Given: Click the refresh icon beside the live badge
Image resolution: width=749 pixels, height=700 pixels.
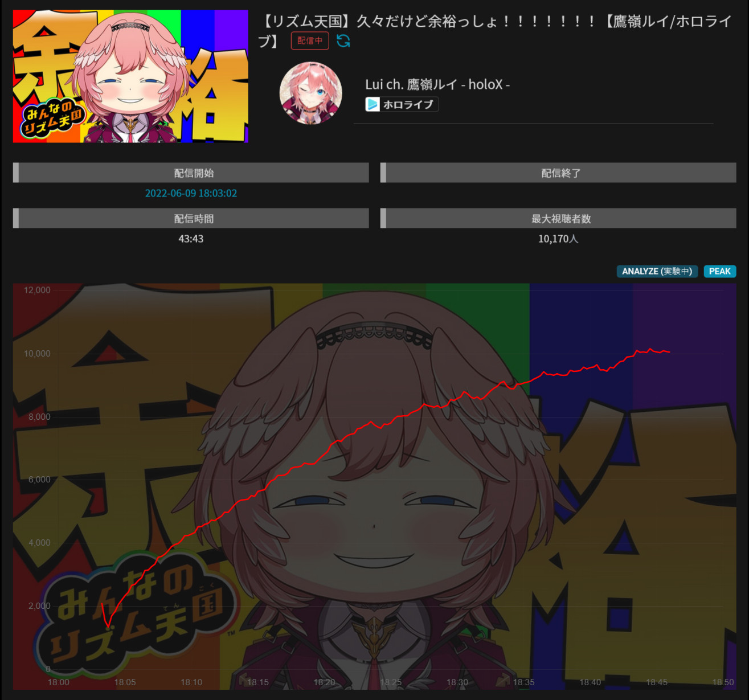Looking at the screenshot, I should (343, 41).
